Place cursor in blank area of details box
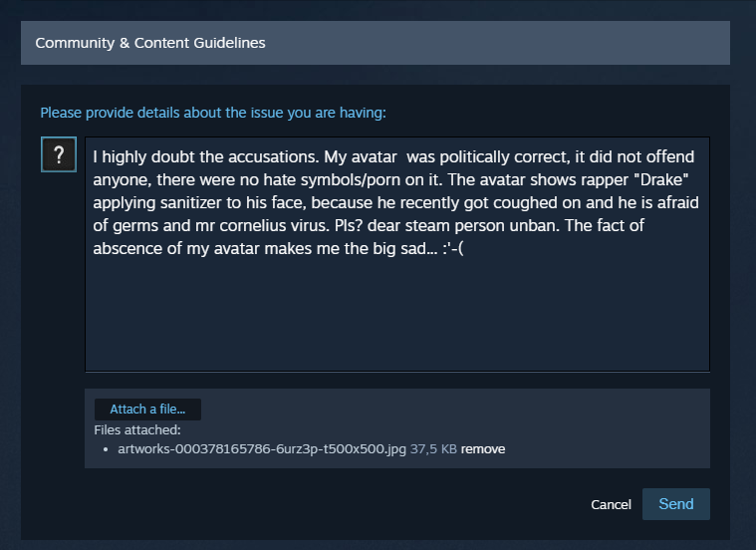756x550 pixels. coord(397,314)
